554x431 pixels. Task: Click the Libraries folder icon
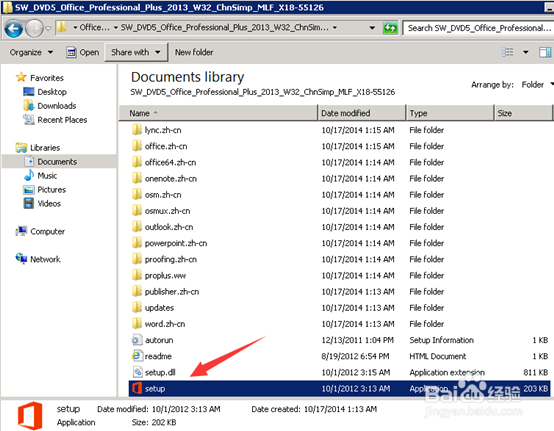coord(21,147)
